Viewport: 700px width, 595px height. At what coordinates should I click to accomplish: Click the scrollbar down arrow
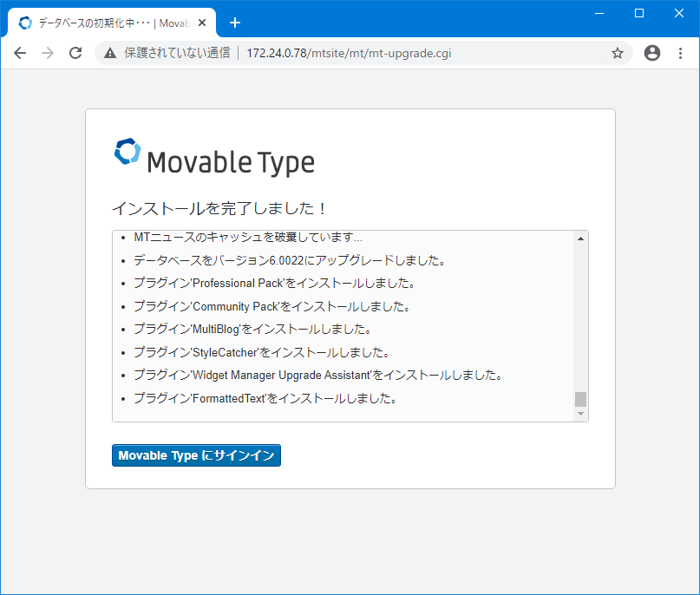(x=580, y=414)
